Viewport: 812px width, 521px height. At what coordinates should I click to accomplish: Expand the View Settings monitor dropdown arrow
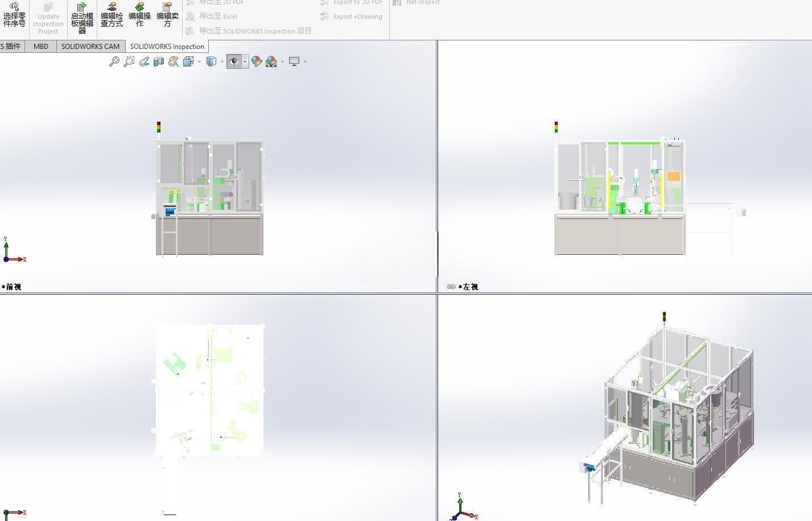click(306, 61)
